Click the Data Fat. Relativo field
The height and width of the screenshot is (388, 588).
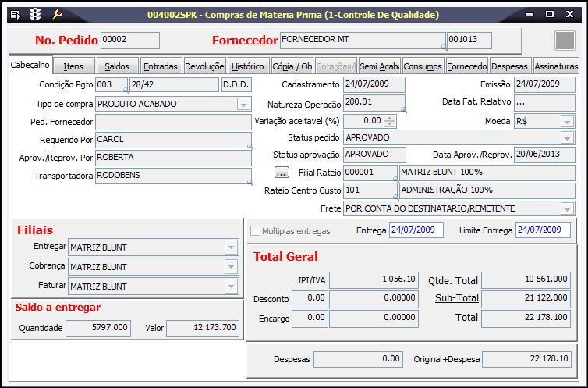pyautogui.click(x=544, y=102)
